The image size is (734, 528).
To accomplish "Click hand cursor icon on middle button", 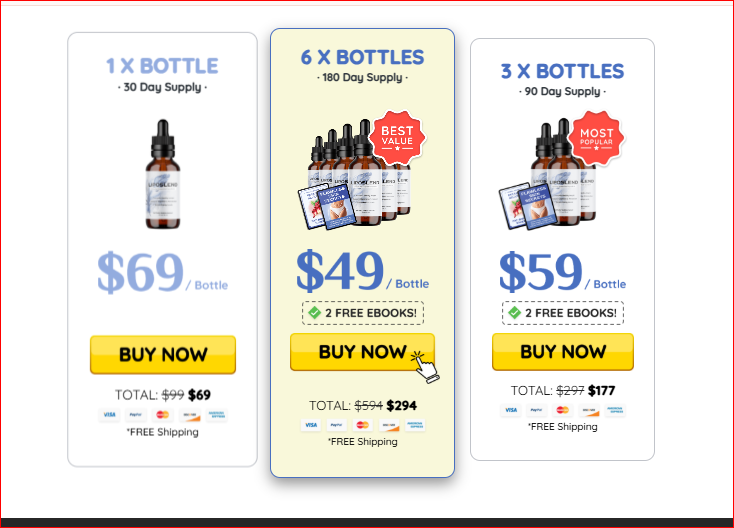I will point(425,367).
